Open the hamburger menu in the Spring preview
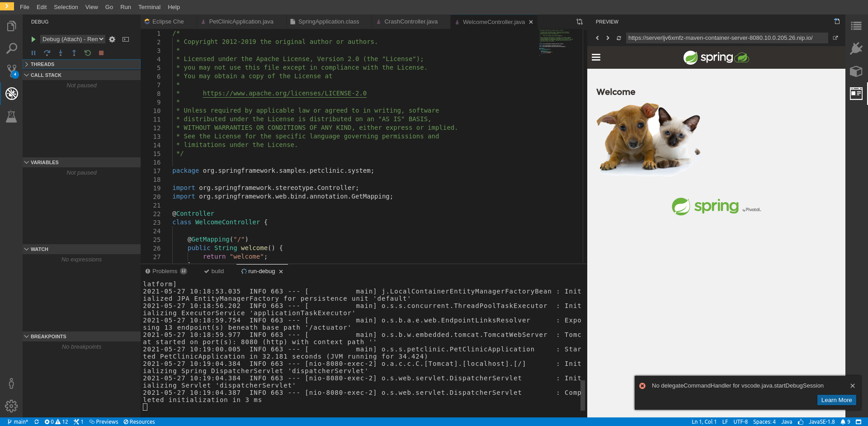868x426 pixels. [596, 57]
